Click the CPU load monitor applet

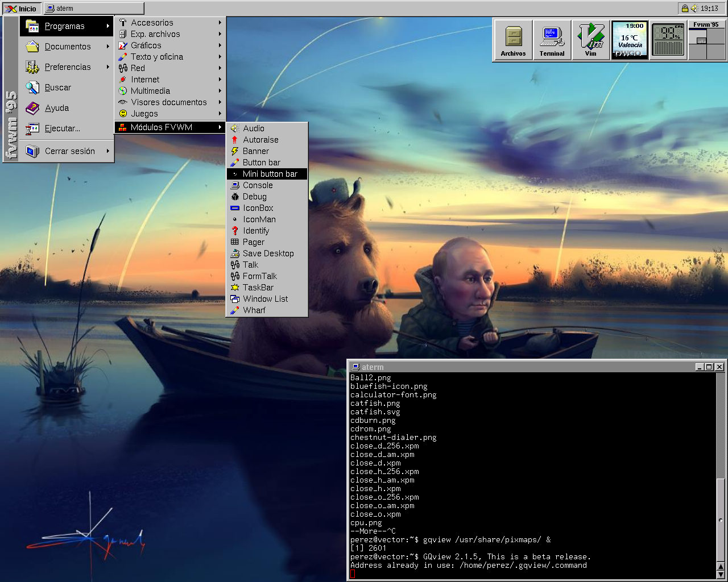click(668, 40)
